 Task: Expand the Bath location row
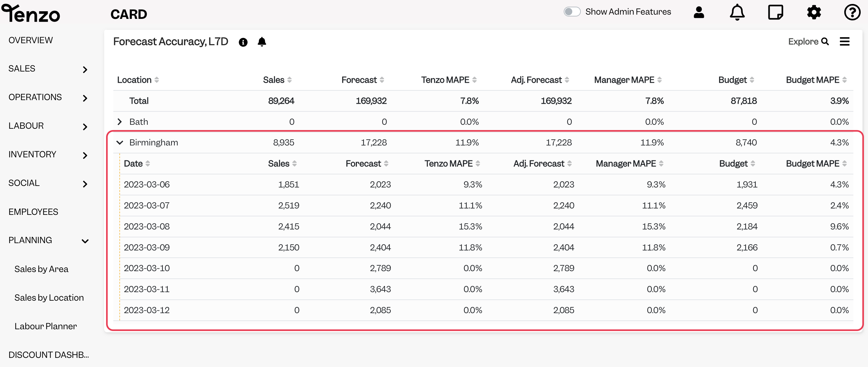pos(119,121)
